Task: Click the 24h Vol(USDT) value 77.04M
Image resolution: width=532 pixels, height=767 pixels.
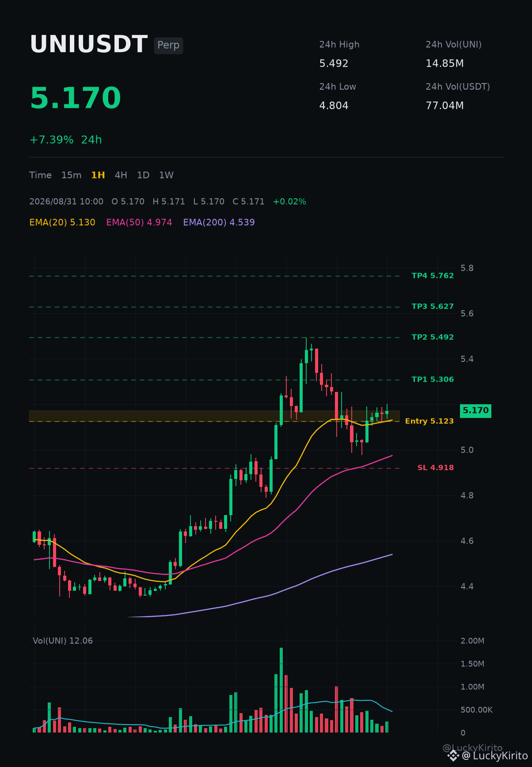Action: (445, 106)
